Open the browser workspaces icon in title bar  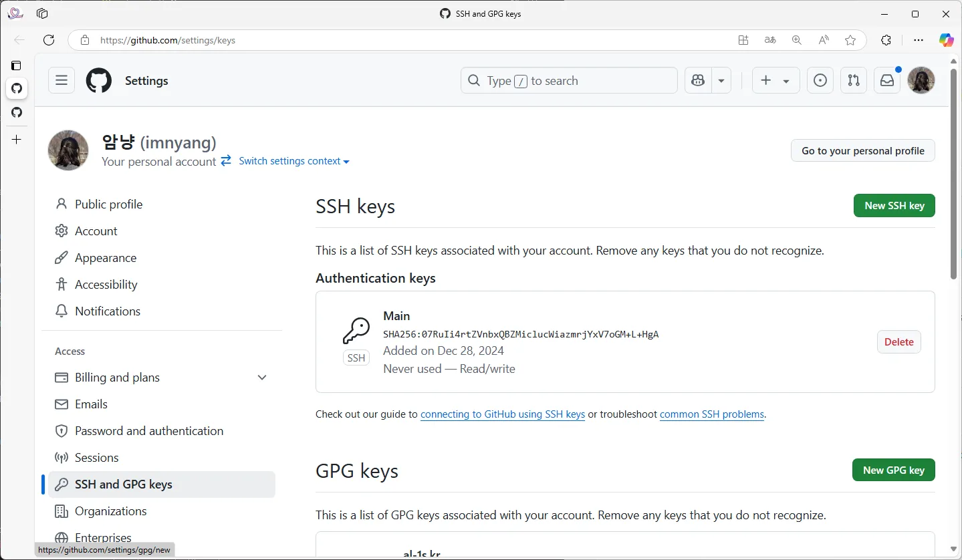point(42,13)
